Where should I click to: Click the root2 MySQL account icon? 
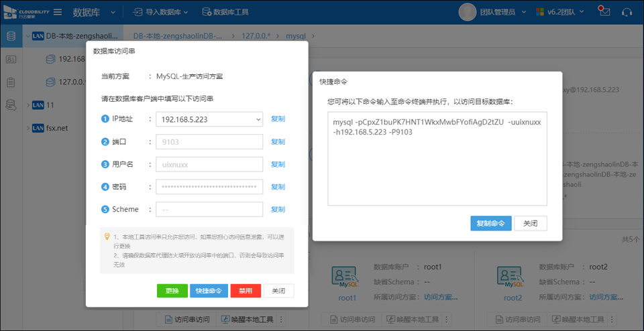[x=513, y=277]
